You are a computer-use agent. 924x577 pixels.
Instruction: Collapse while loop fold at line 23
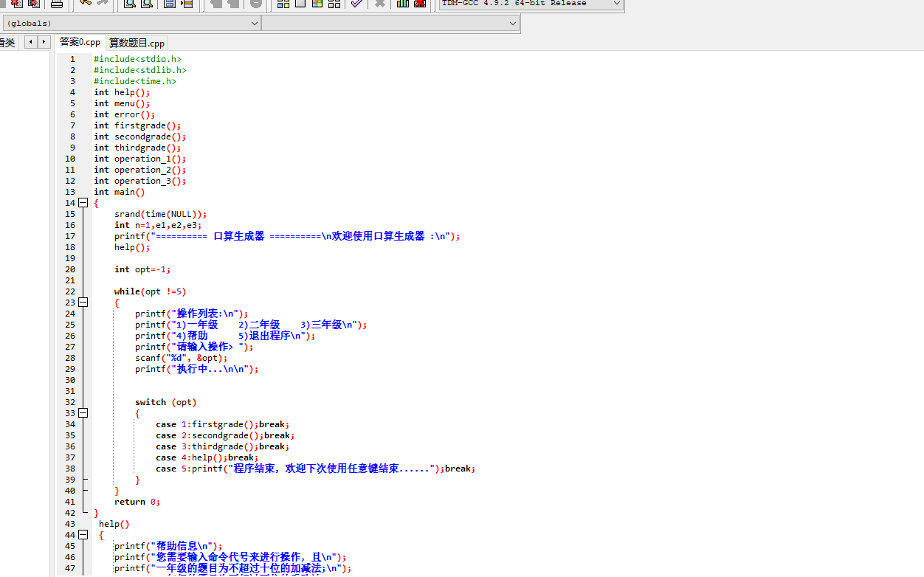[x=83, y=303]
